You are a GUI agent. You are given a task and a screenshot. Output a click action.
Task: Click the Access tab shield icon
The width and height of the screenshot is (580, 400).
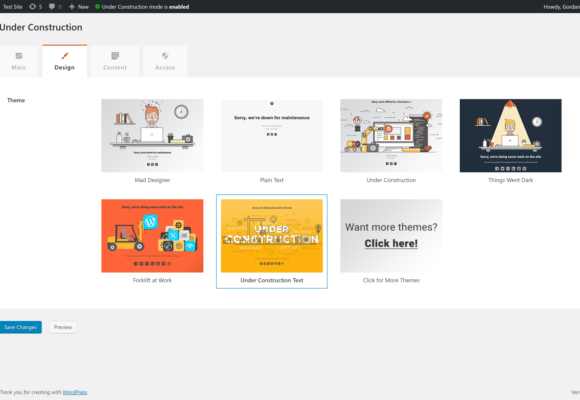[x=165, y=56]
